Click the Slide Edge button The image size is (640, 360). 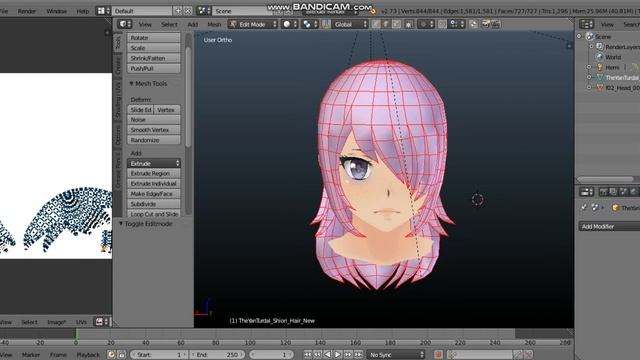[x=140, y=110]
